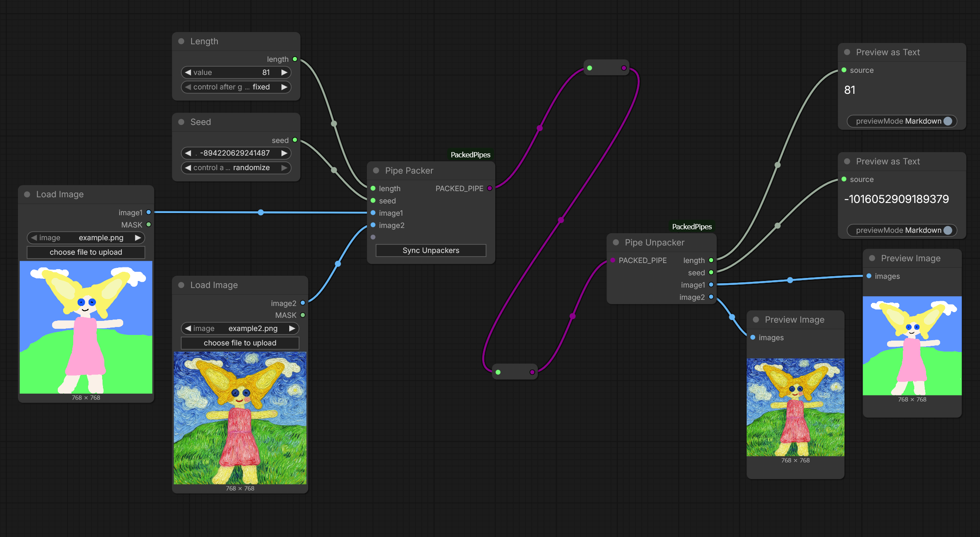Click 'choose file to upload' below example2.png
This screenshot has width=980, height=537.
(240, 343)
